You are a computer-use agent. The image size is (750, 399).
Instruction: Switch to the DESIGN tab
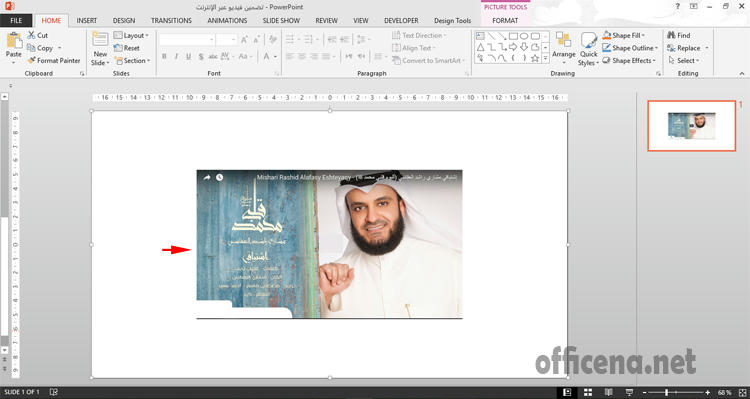[124, 21]
